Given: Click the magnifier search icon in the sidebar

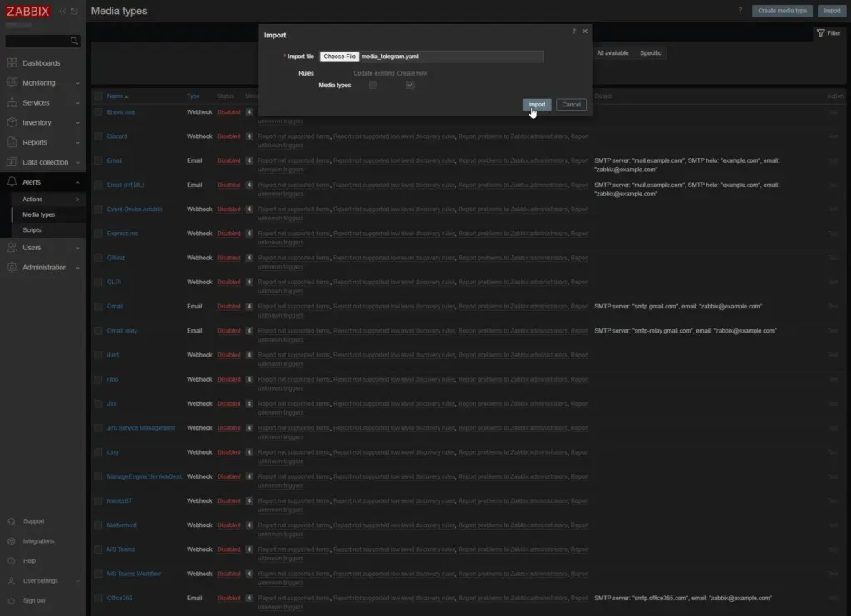Looking at the screenshot, I should [x=74, y=41].
